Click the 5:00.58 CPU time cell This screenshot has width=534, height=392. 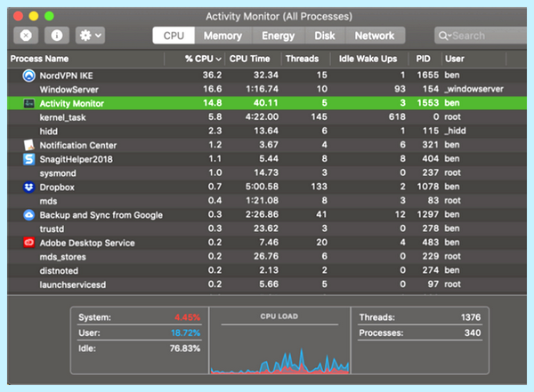pyautogui.click(x=262, y=187)
